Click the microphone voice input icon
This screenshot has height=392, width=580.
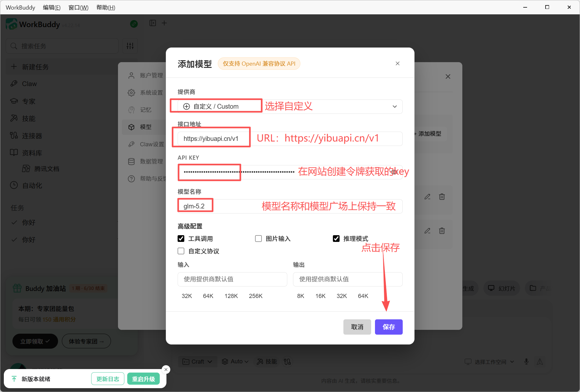point(526,361)
